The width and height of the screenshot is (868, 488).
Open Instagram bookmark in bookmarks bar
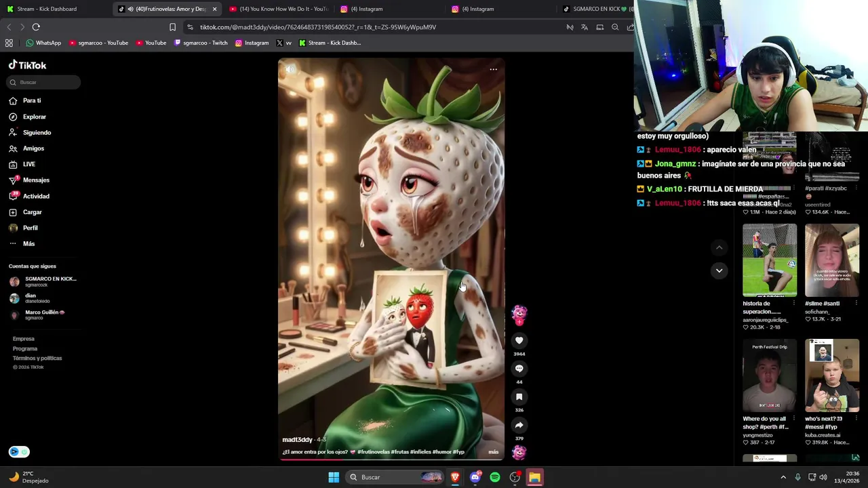[x=252, y=43]
